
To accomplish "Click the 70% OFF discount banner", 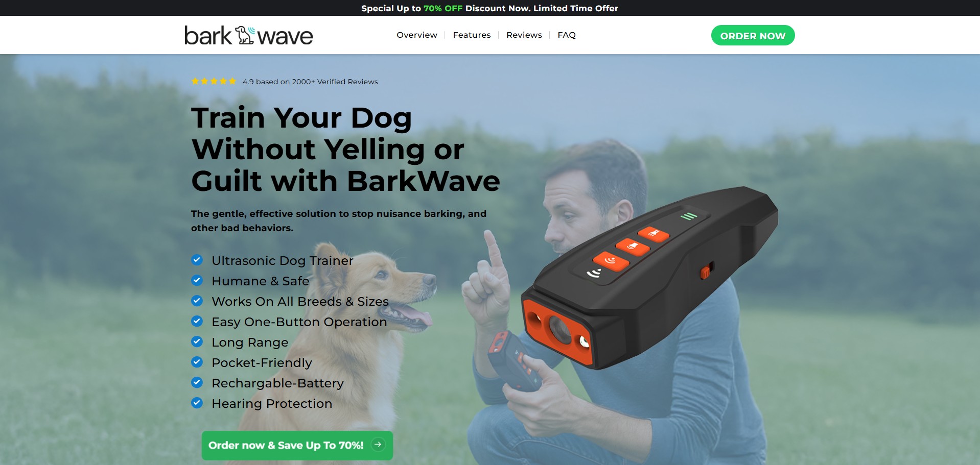I will [489, 8].
